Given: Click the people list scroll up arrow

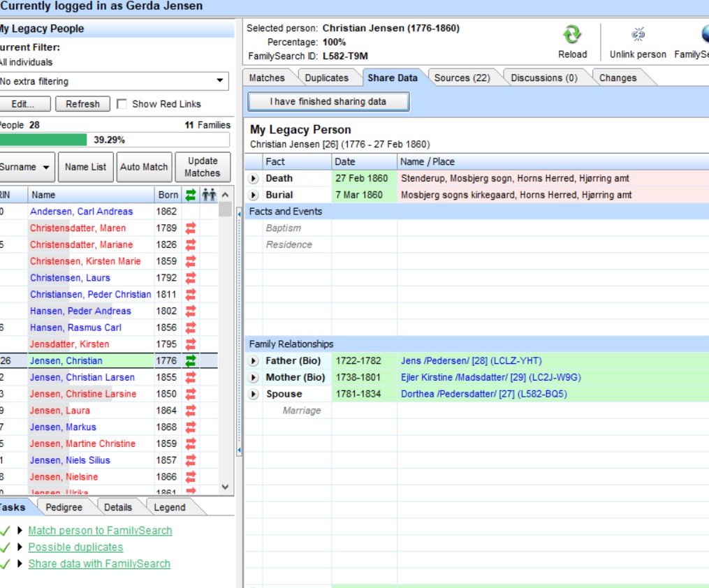Looking at the screenshot, I should pos(225,195).
